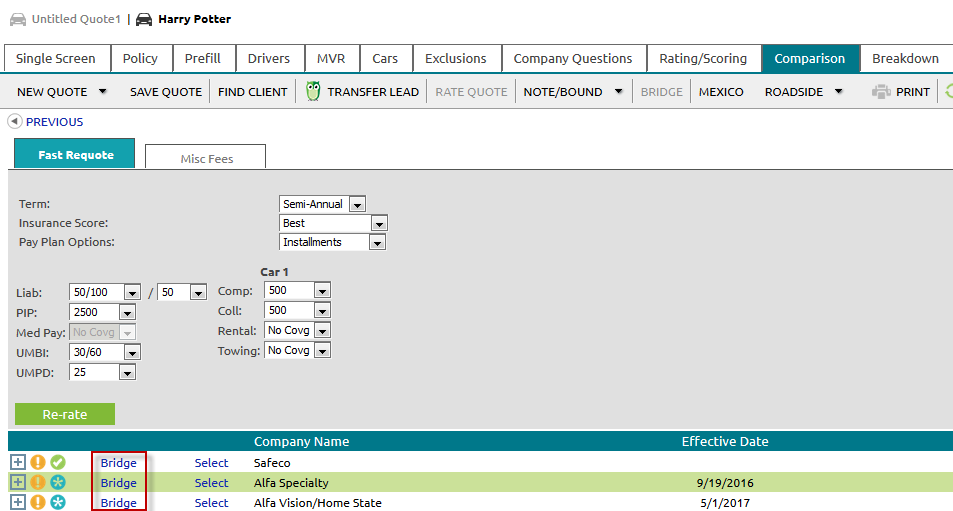Open the Pay Plan Options dropdown
This screenshot has width=953, height=511.
coord(376,242)
